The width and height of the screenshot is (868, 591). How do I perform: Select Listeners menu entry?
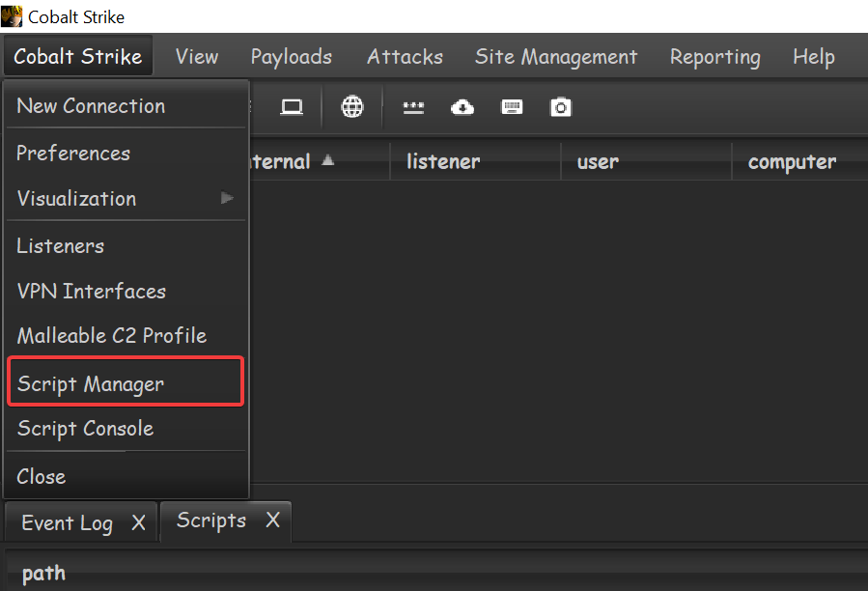click(x=126, y=245)
